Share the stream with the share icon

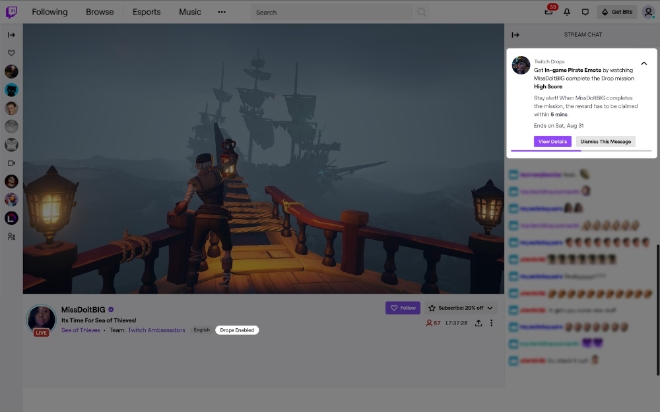(x=479, y=323)
